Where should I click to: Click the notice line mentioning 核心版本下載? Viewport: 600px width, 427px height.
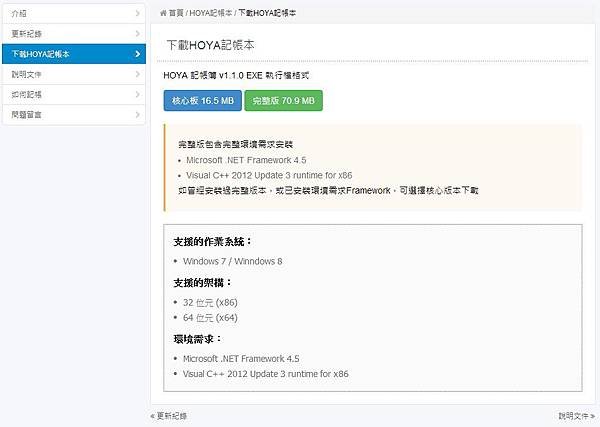point(328,191)
